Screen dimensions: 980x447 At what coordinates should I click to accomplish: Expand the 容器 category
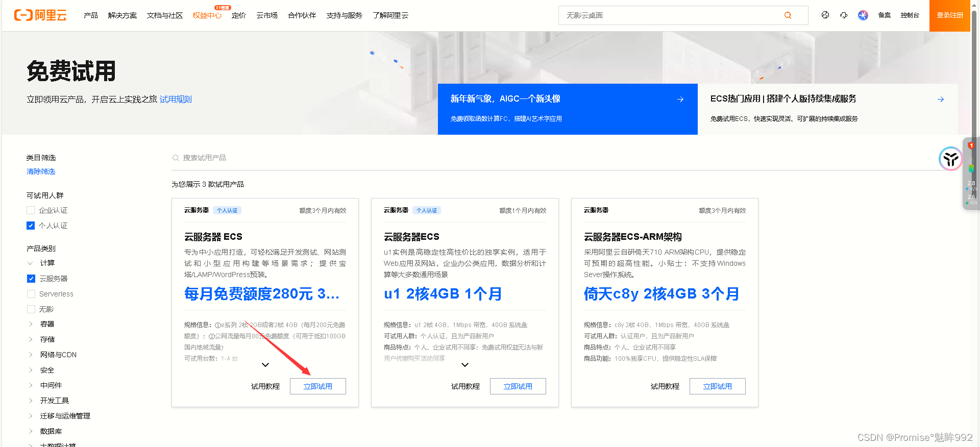coord(30,324)
